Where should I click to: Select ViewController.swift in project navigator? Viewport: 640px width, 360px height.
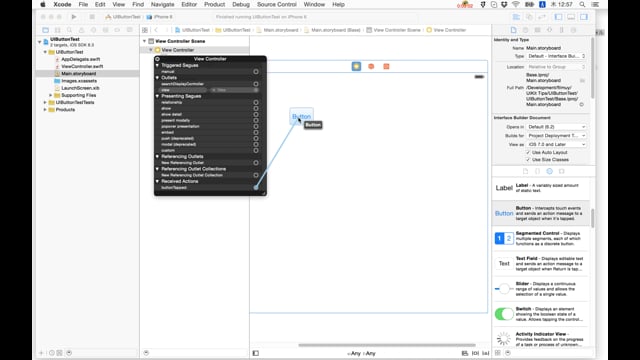pyautogui.click(x=82, y=66)
